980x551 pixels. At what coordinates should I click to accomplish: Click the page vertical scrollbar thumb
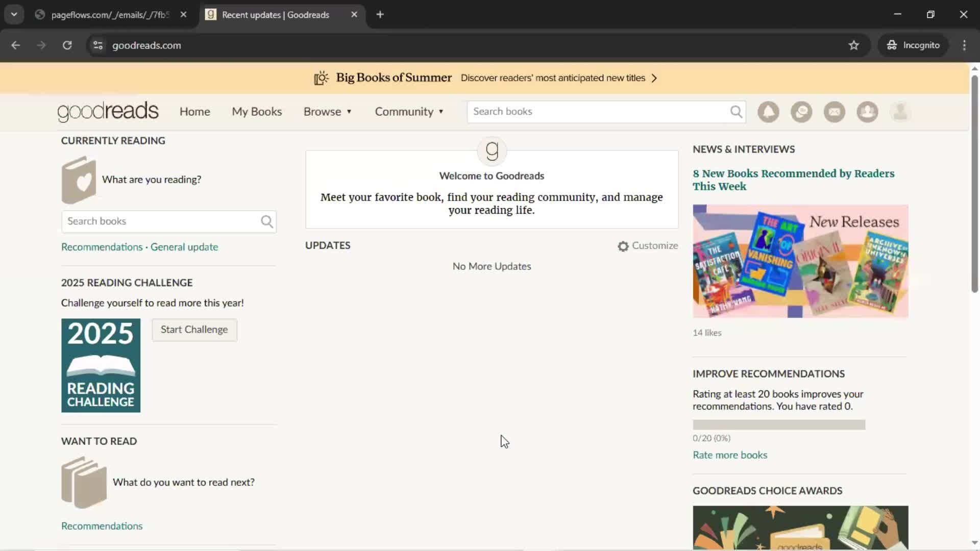pyautogui.click(x=974, y=184)
